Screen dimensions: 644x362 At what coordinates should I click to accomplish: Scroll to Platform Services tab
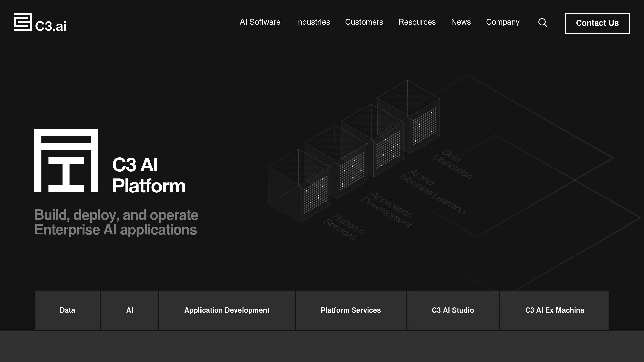coord(351,310)
